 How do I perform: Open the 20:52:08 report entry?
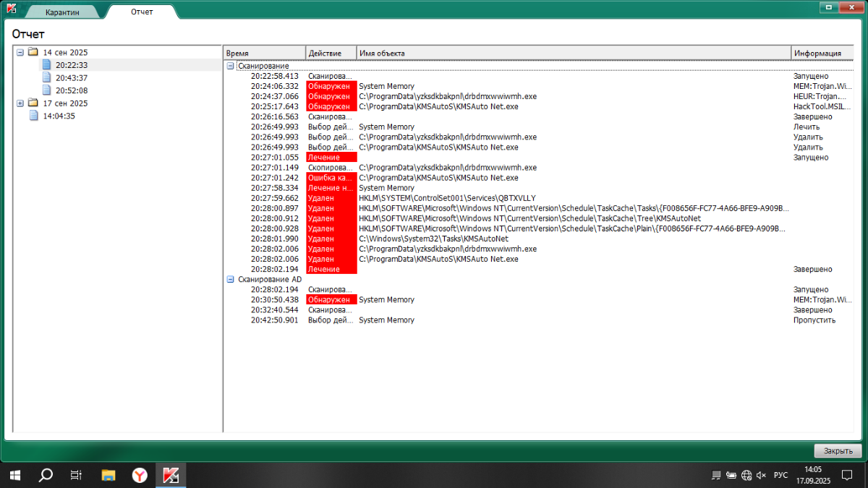click(x=72, y=90)
